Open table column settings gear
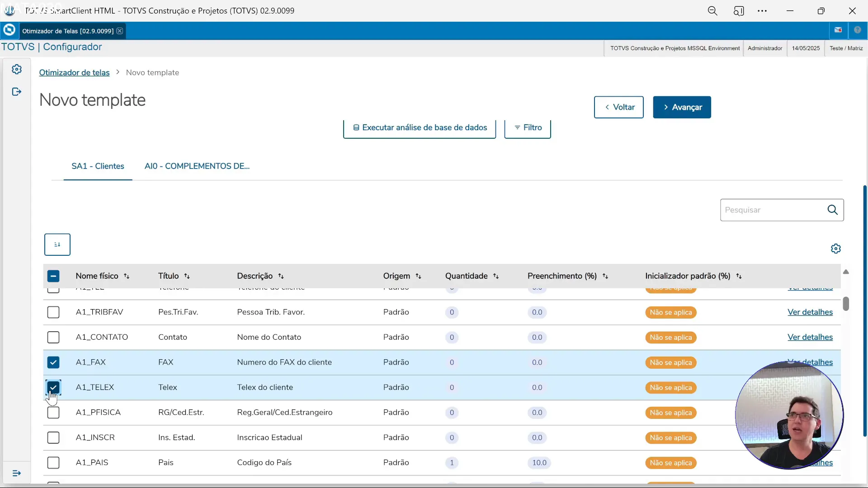 click(835, 249)
